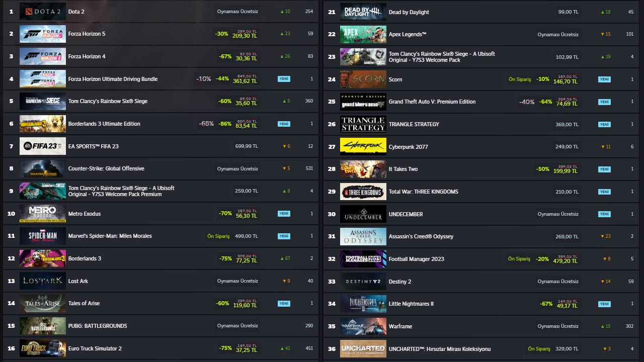The height and width of the screenshot is (362, 644).
Task: Click the Lost Ark logo image
Action: (x=43, y=281)
